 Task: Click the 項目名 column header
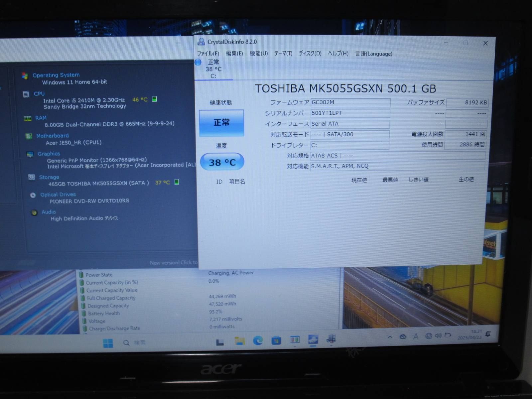(x=237, y=182)
